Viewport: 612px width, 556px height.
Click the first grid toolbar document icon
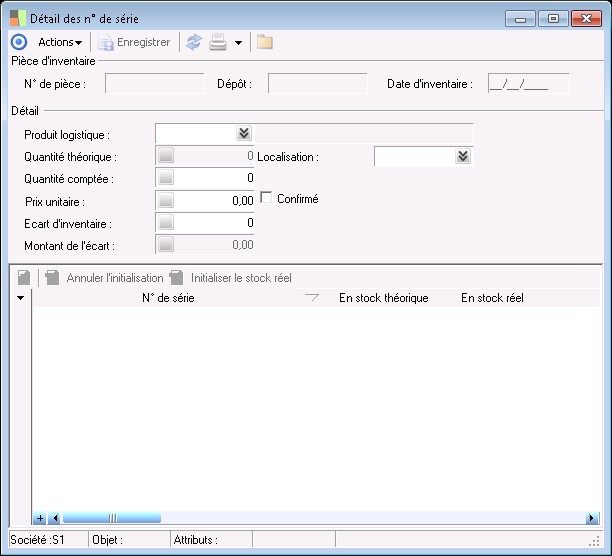point(24,277)
